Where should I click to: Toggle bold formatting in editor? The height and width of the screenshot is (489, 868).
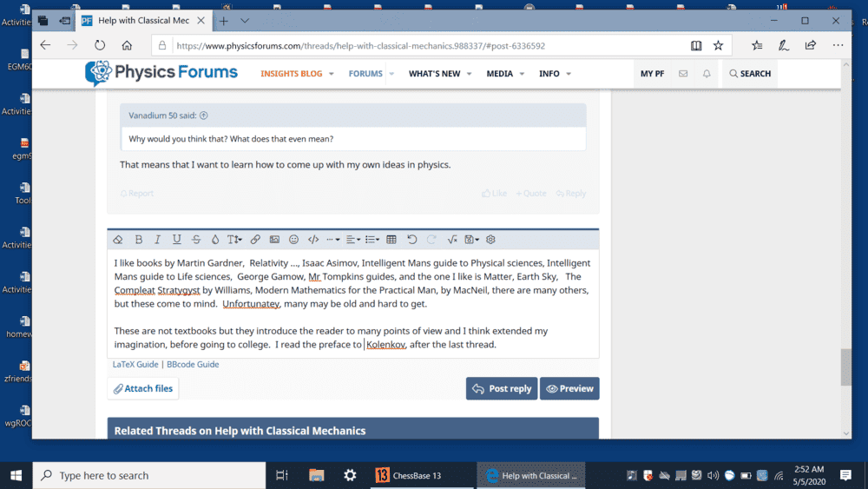(x=138, y=240)
